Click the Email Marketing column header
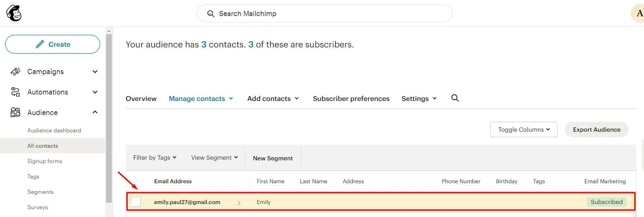The image size is (644, 217). [605, 181]
